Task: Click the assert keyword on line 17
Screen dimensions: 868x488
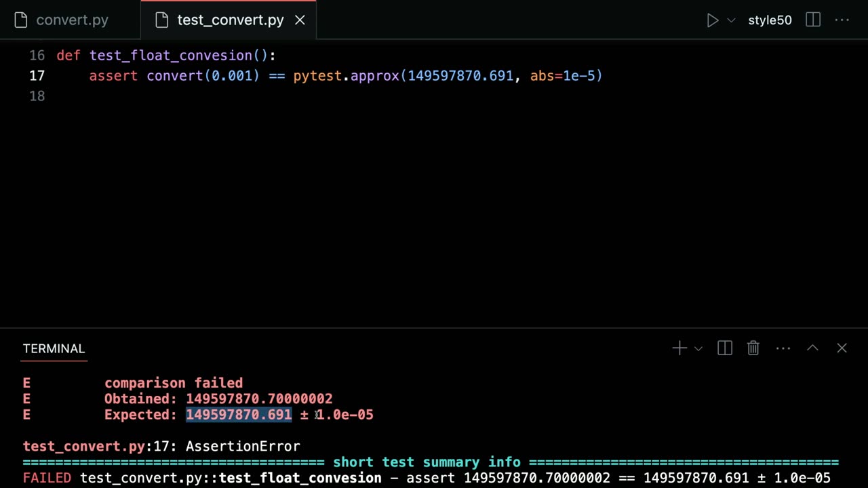Action: click(113, 76)
